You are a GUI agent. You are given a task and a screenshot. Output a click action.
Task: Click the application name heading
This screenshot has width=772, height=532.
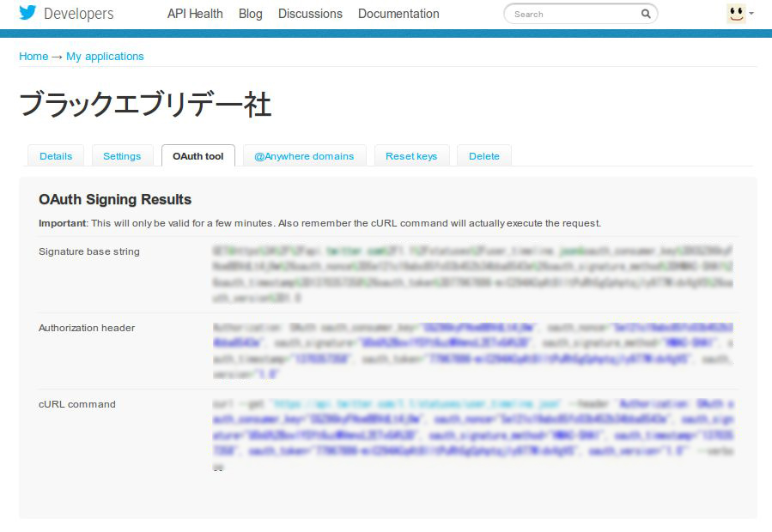point(145,105)
